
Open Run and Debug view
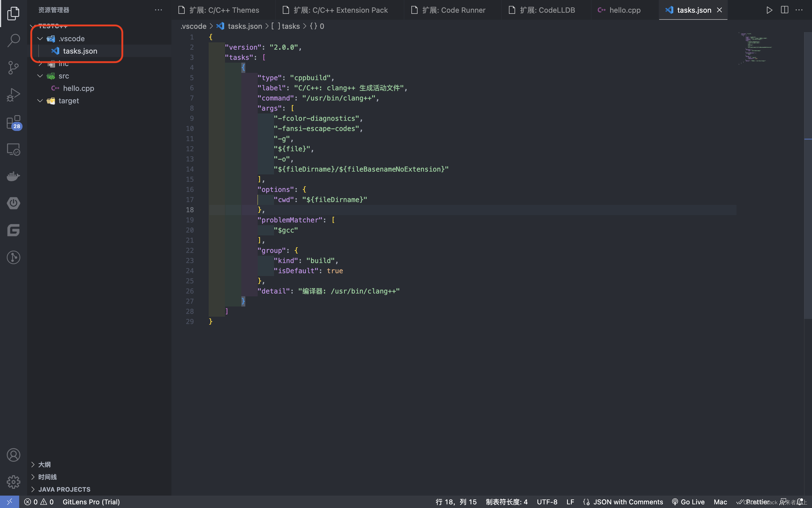[14, 95]
